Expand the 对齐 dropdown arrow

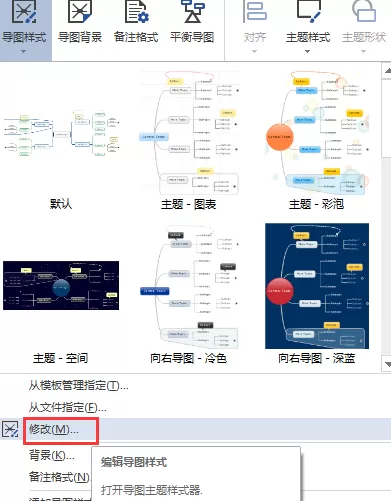254,52
